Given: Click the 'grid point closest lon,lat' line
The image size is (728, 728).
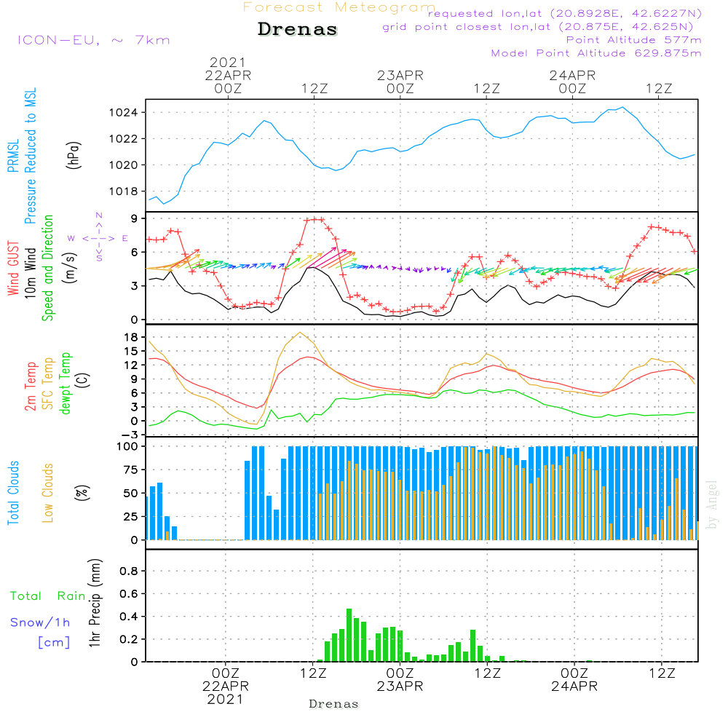Looking at the screenshot, I should [538, 27].
